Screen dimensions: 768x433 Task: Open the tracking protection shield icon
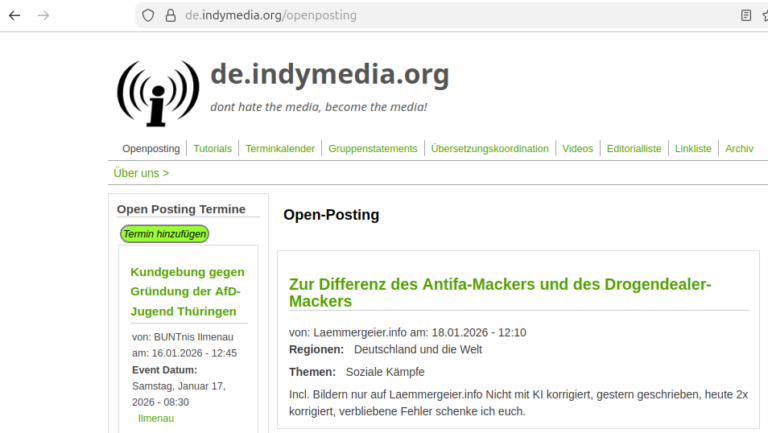point(148,15)
